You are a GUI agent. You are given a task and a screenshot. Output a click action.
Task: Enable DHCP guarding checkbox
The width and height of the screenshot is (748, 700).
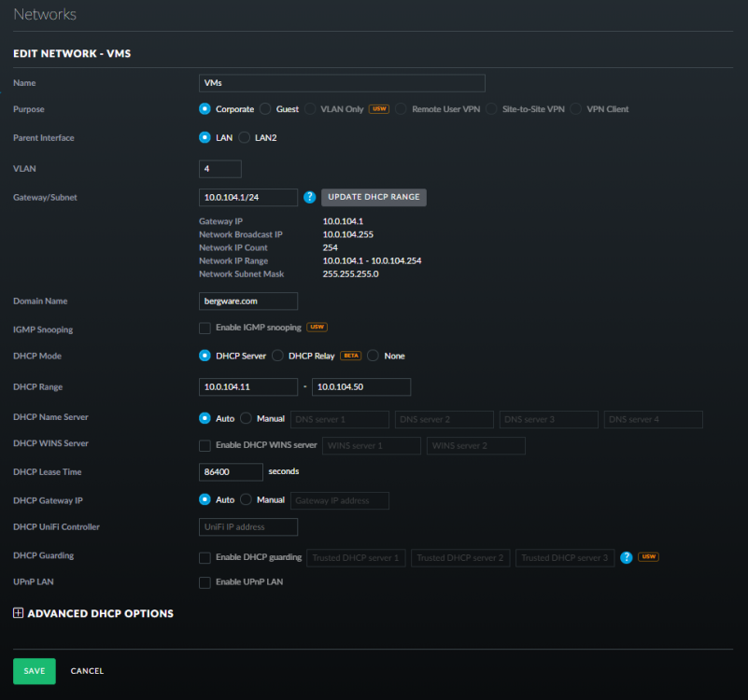pos(205,558)
